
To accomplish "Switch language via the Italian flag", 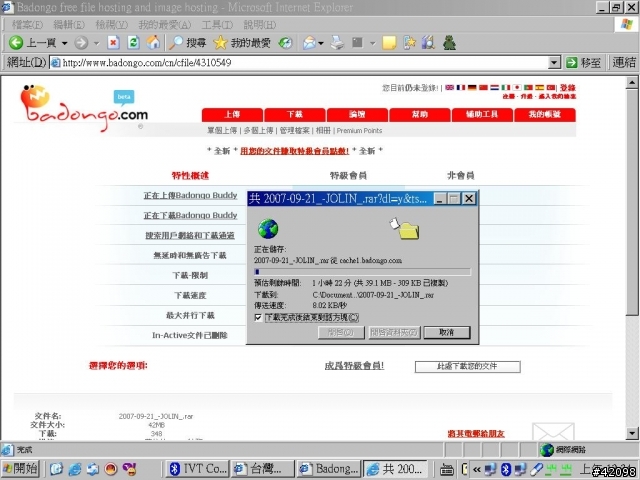I will 506,87.
